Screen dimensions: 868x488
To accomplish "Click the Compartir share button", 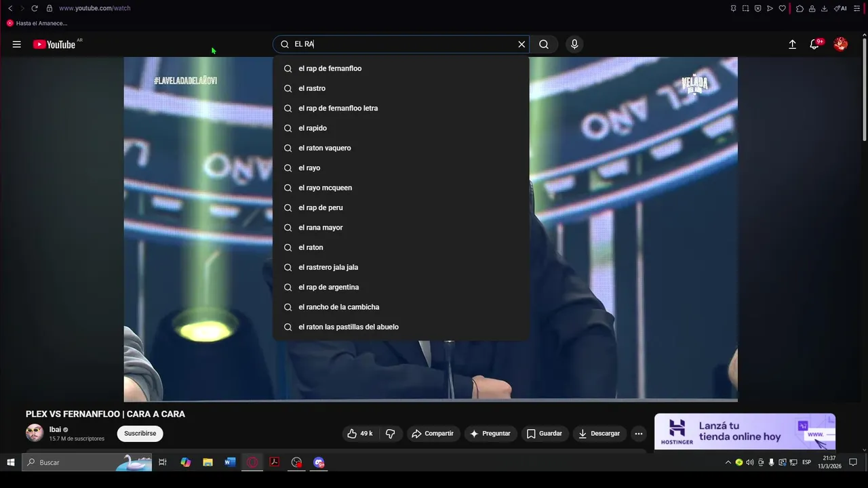I will (x=433, y=434).
